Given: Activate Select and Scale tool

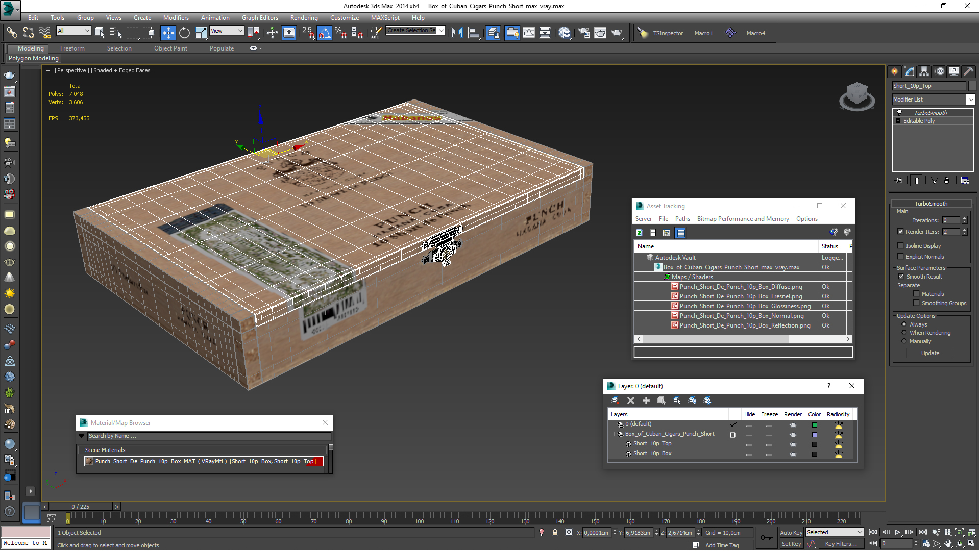Looking at the screenshot, I should [201, 33].
